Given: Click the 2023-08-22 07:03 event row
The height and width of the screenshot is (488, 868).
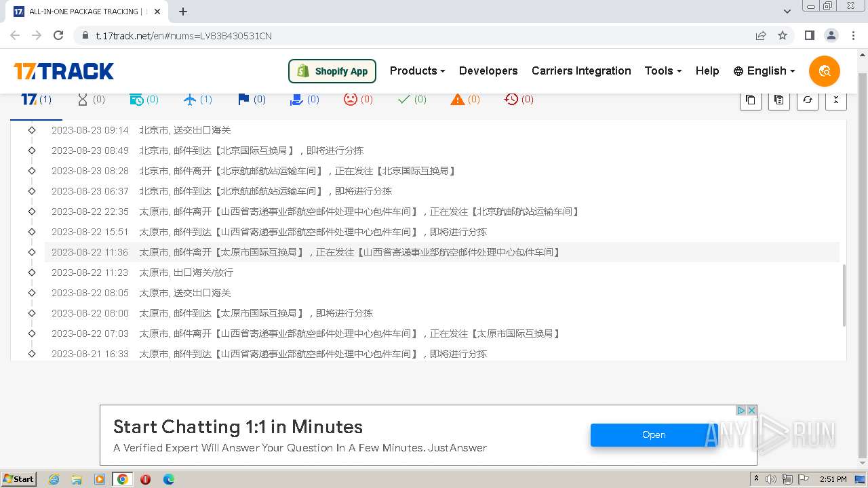Looking at the screenshot, I should coord(442,333).
